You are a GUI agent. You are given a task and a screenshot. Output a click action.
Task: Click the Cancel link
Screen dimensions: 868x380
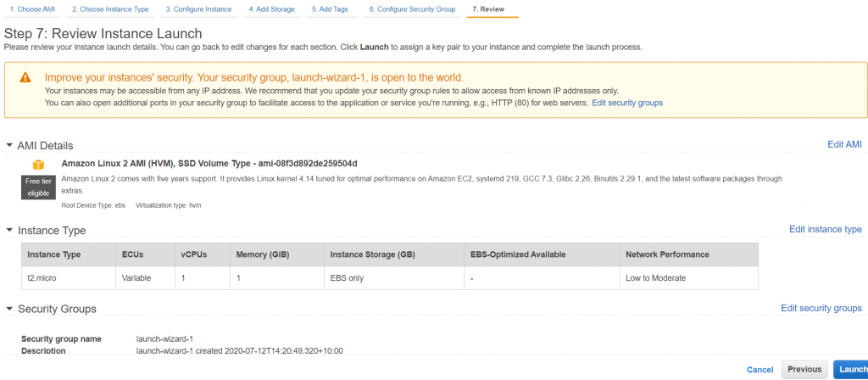click(759, 370)
